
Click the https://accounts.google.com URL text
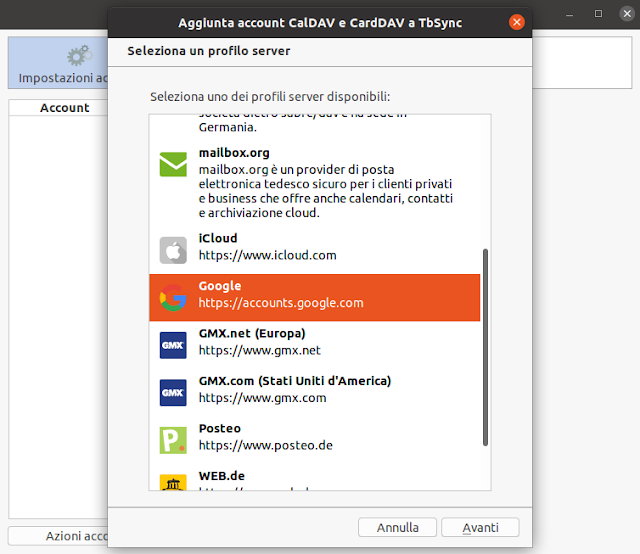click(x=281, y=303)
